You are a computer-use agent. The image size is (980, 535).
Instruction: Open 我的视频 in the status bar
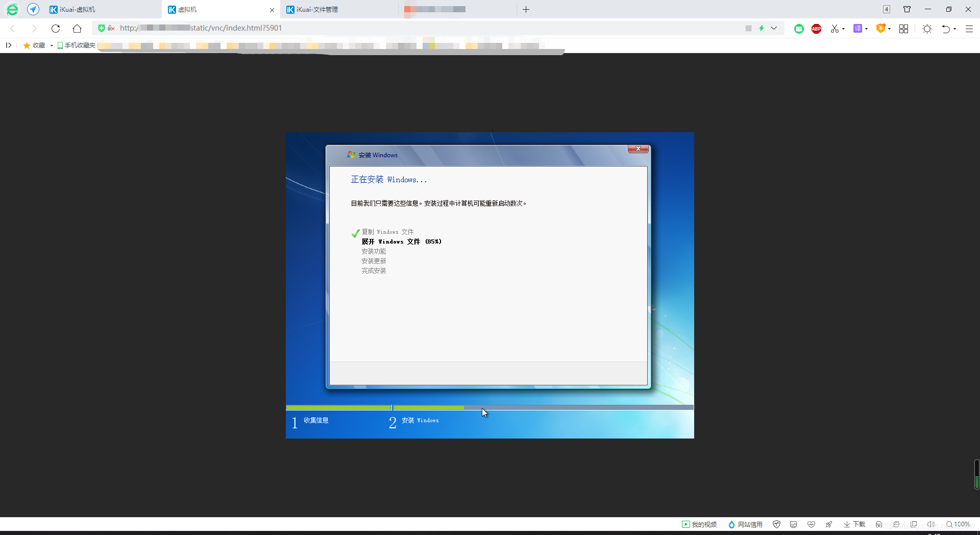click(x=699, y=524)
